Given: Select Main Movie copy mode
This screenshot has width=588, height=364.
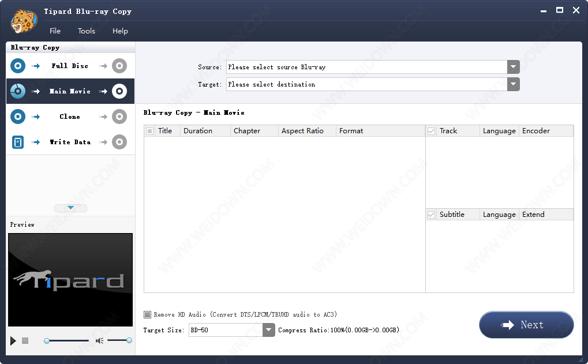Looking at the screenshot, I should click(x=70, y=91).
